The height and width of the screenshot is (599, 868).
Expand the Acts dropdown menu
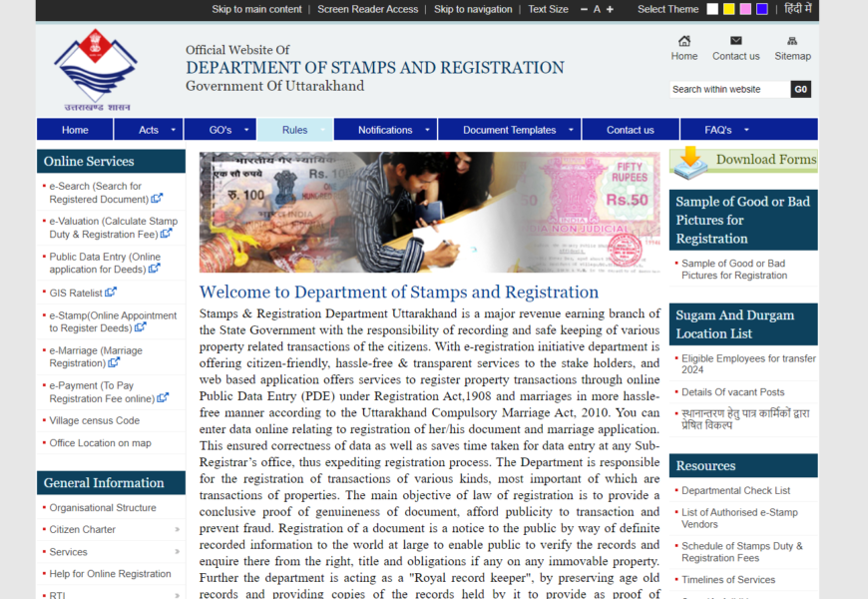149,130
